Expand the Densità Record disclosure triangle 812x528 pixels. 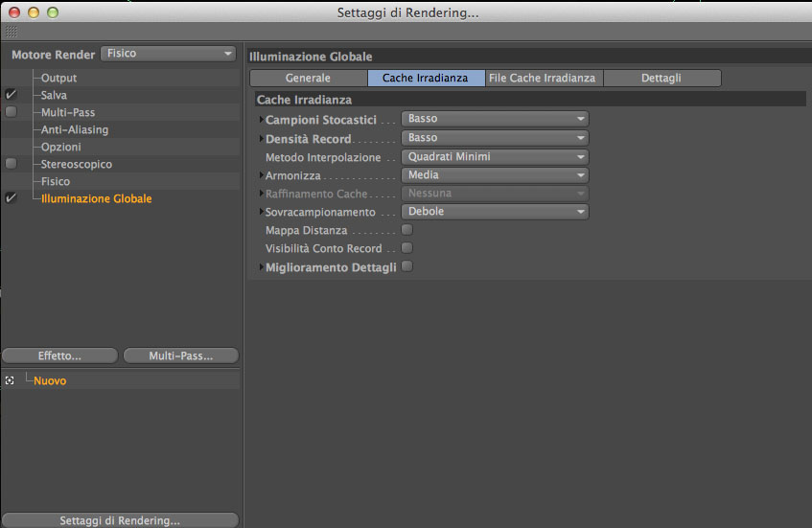tap(261, 139)
